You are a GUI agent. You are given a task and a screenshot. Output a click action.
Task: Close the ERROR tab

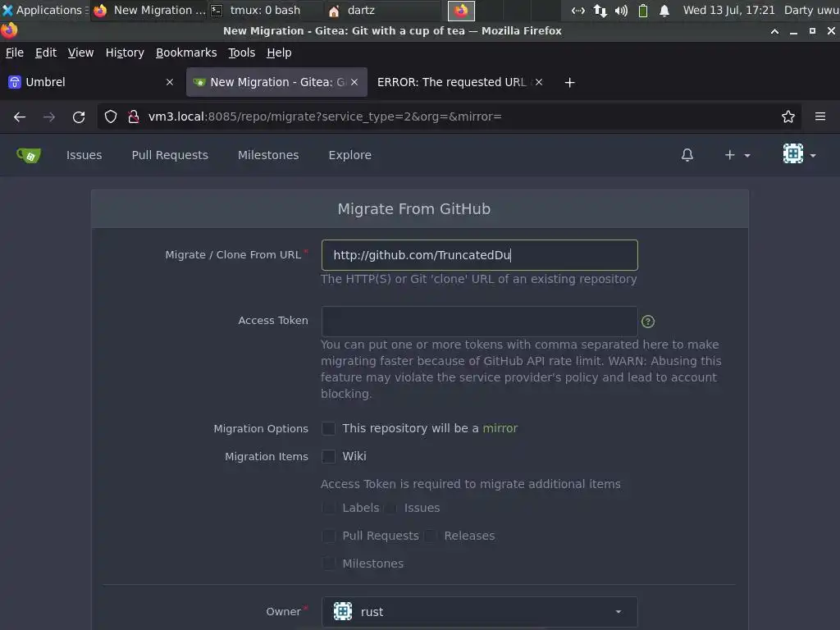539,82
